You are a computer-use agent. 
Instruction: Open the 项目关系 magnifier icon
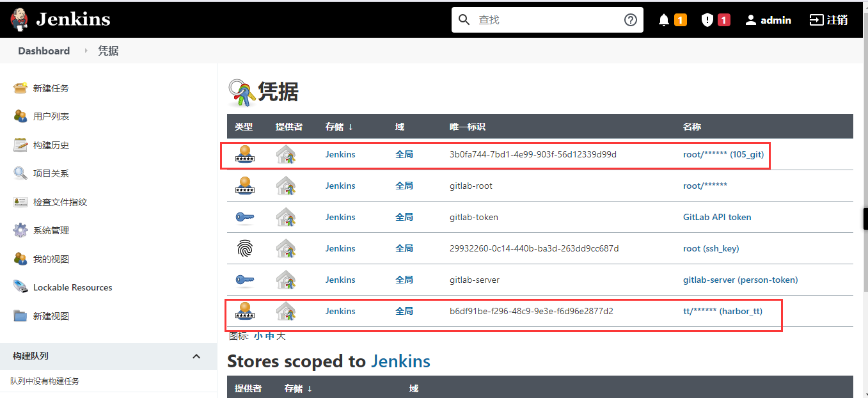tap(19, 173)
